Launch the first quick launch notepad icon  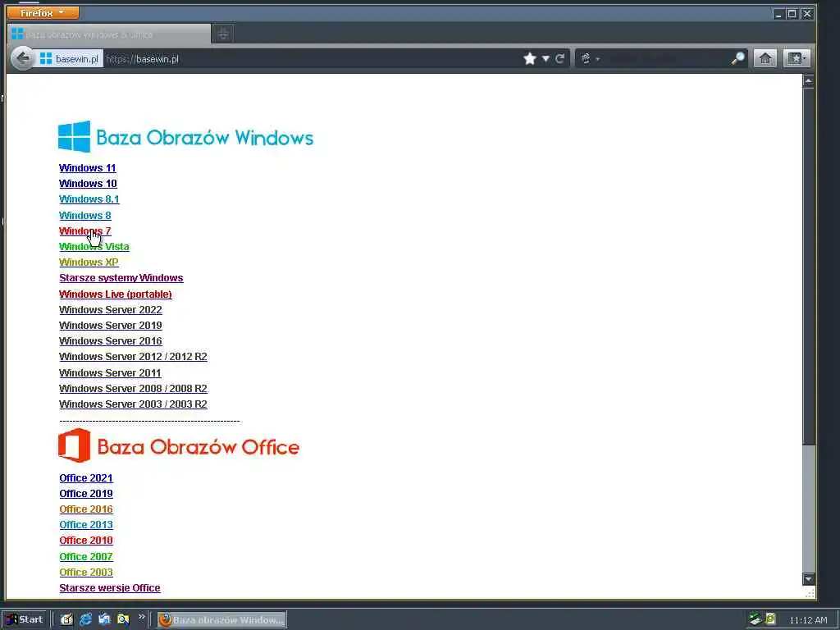[66, 619]
